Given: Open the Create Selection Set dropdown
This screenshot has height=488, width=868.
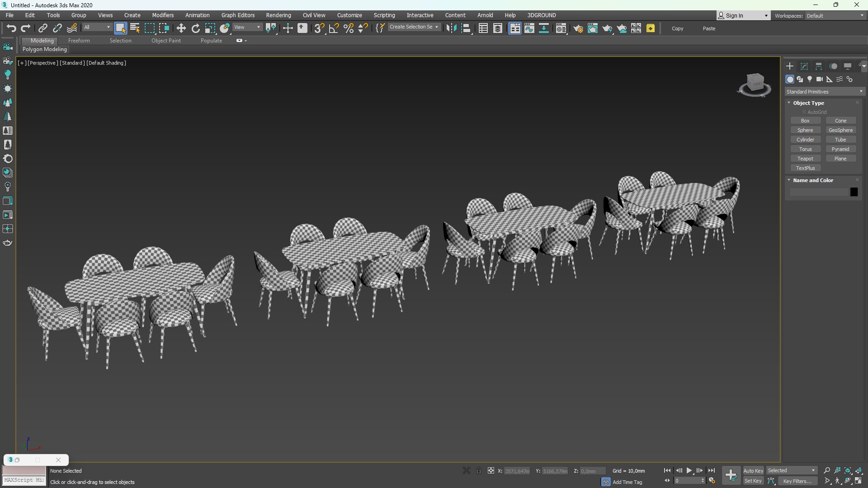Looking at the screenshot, I should (x=414, y=27).
